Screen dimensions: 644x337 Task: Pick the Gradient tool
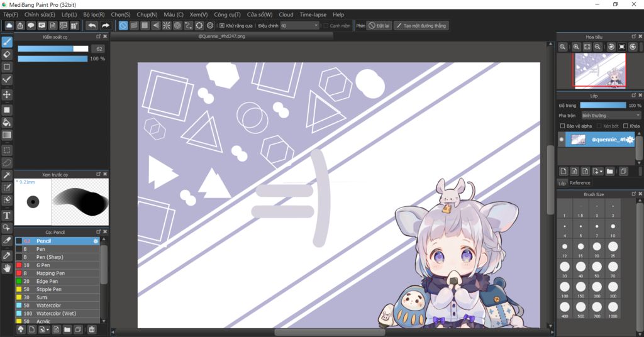[7, 135]
